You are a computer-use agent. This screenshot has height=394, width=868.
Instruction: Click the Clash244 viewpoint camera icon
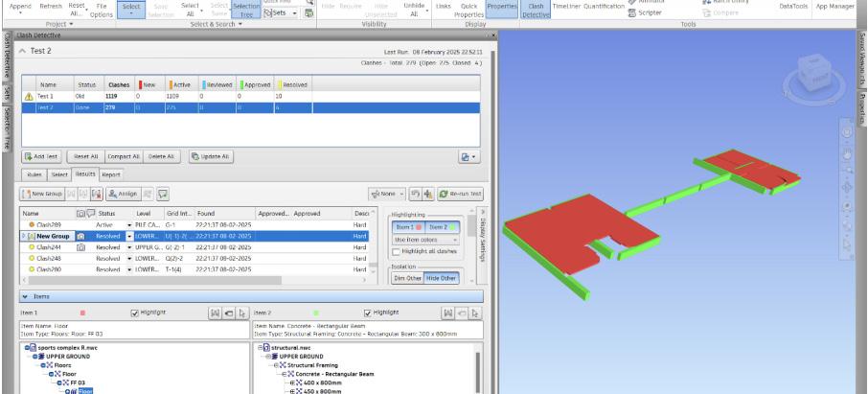[x=80, y=247]
